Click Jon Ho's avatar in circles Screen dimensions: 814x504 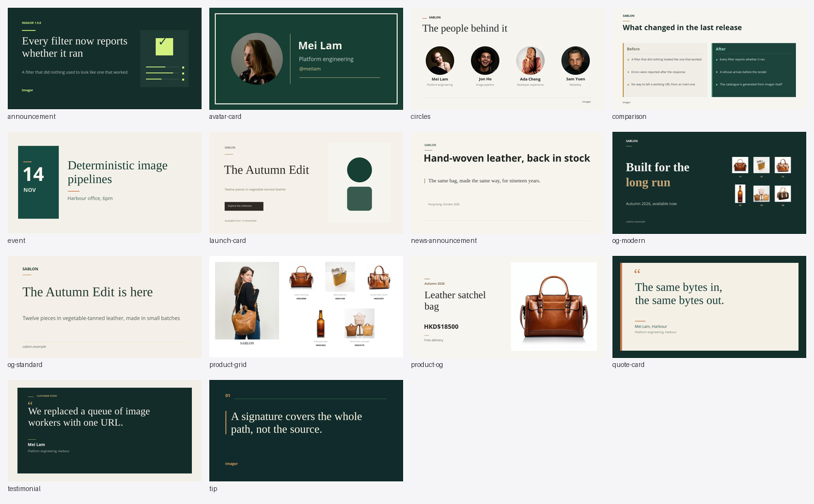[x=485, y=61]
